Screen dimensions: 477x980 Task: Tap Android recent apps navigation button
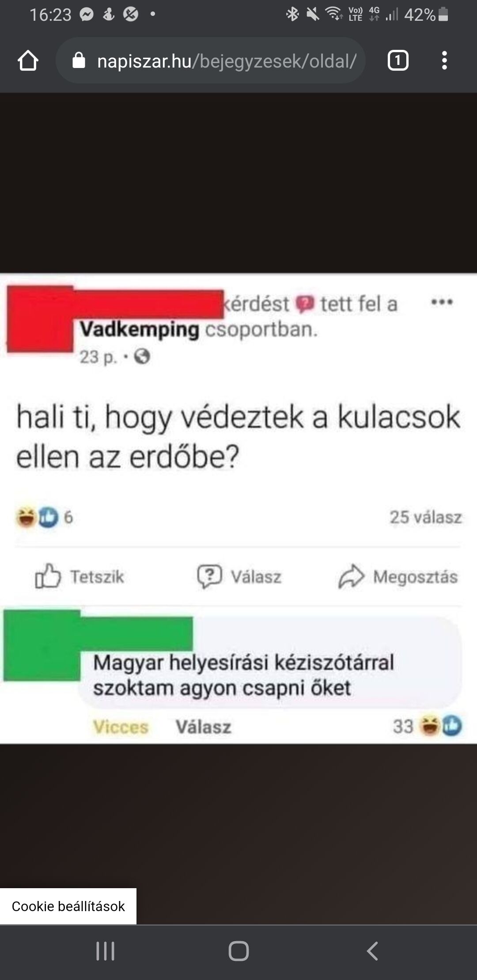[x=105, y=951]
